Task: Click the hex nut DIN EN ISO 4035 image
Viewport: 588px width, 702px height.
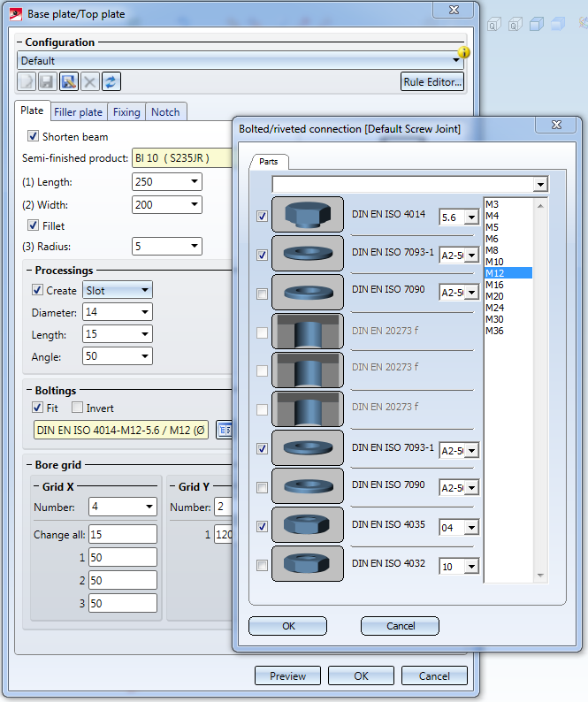Action: click(308, 526)
